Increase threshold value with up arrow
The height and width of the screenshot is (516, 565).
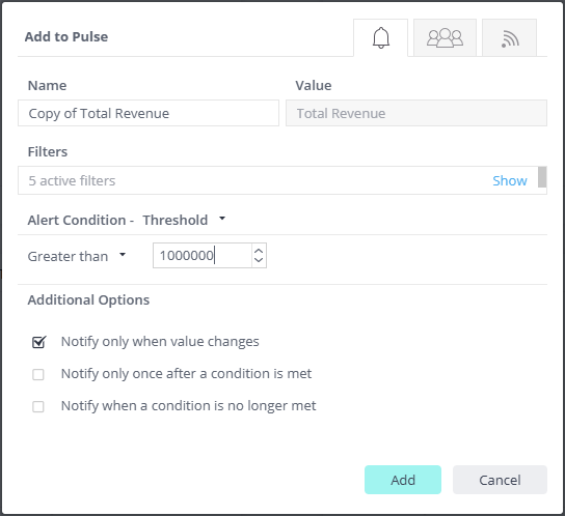click(x=259, y=250)
